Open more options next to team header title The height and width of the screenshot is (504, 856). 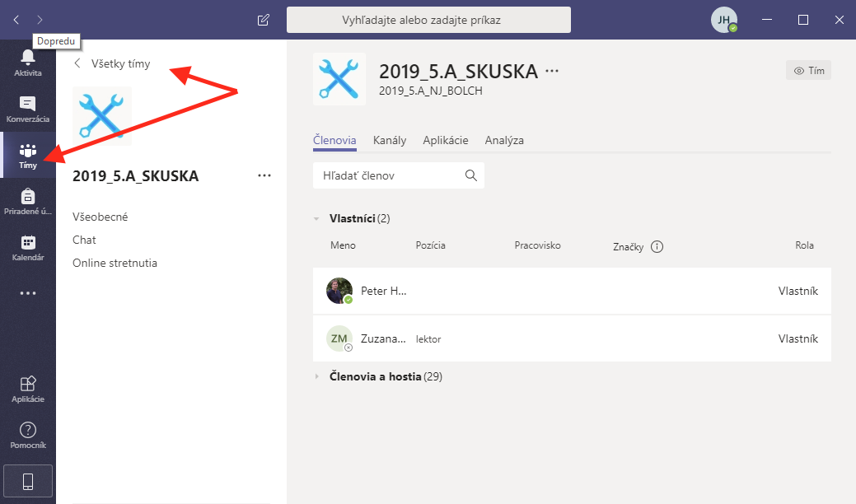pyautogui.click(x=552, y=72)
